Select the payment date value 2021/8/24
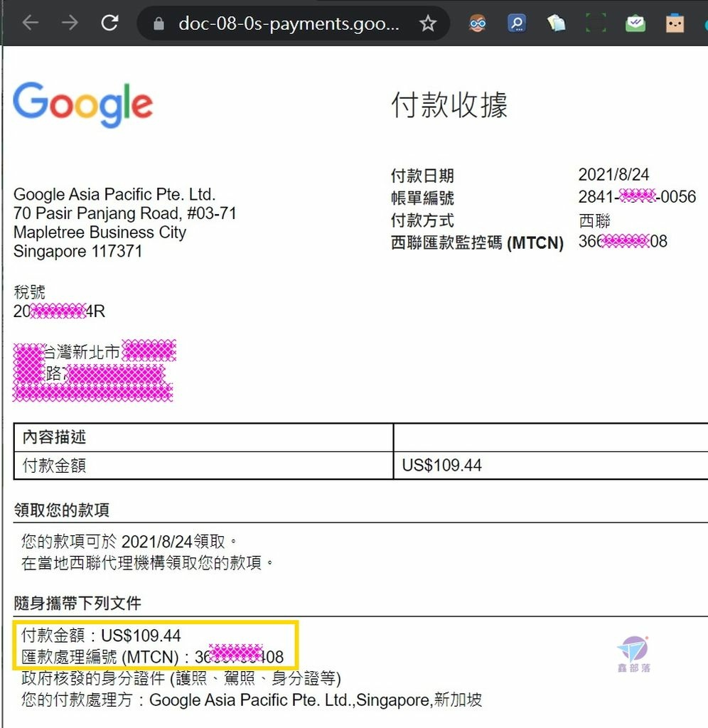Screen dimensions: 708x728 [x=613, y=175]
